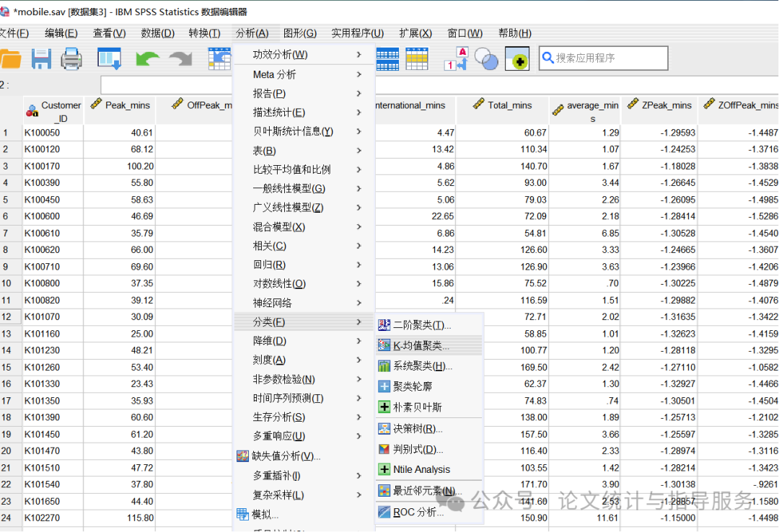Expand the 报告(P) submenu
779x532 pixels.
[303, 94]
